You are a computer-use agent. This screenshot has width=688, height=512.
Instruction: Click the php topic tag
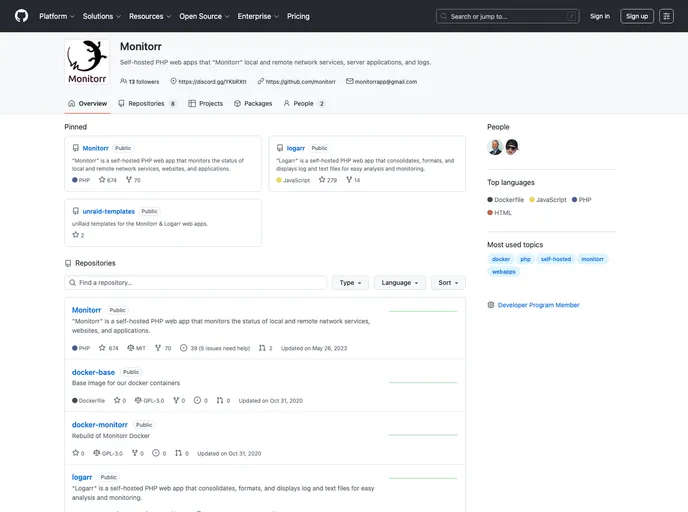pos(525,259)
